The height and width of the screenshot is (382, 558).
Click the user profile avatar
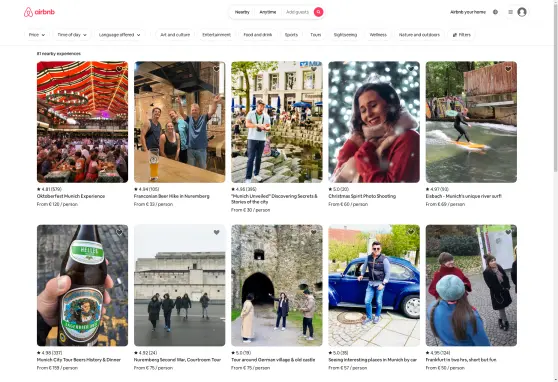[522, 12]
